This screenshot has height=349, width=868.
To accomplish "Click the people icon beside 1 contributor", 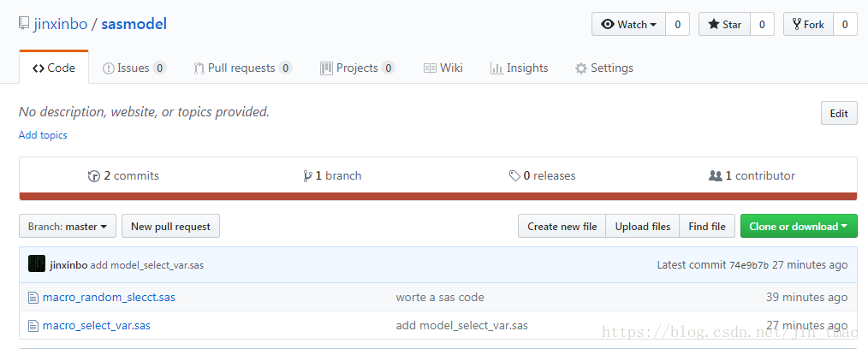I will point(716,176).
